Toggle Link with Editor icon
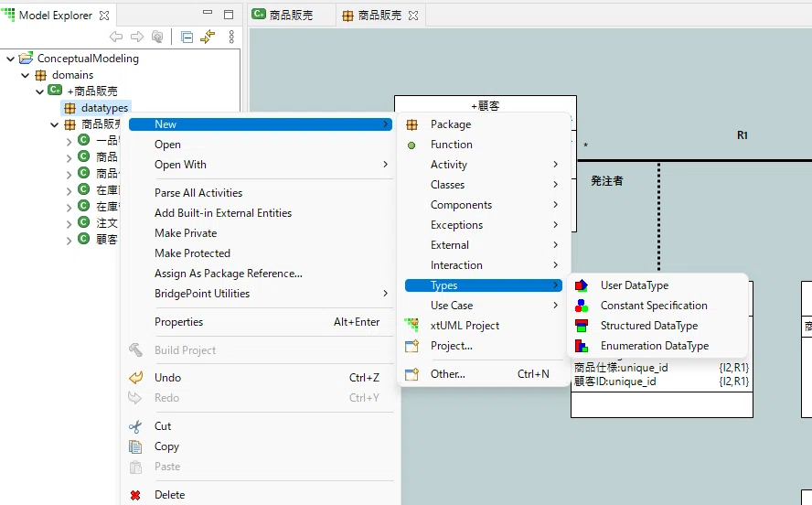Viewport: 812px width, 505px height. (208, 37)
